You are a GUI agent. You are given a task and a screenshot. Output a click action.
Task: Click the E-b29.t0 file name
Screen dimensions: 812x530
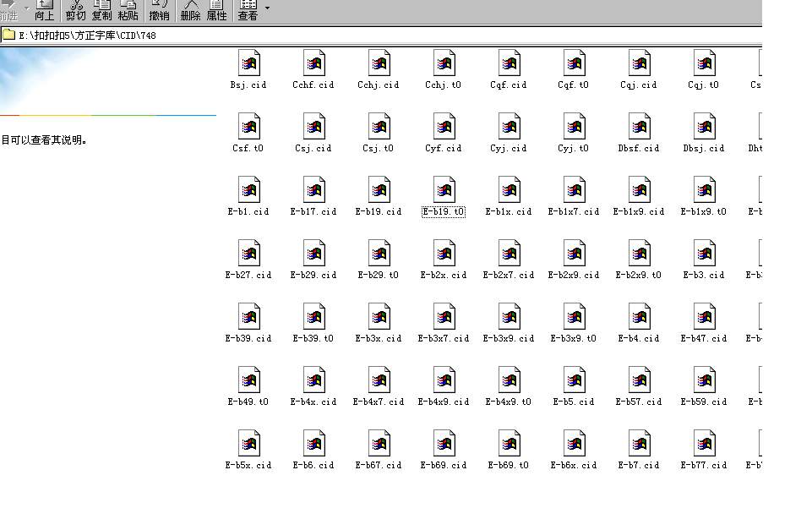[x=379, y=275]
